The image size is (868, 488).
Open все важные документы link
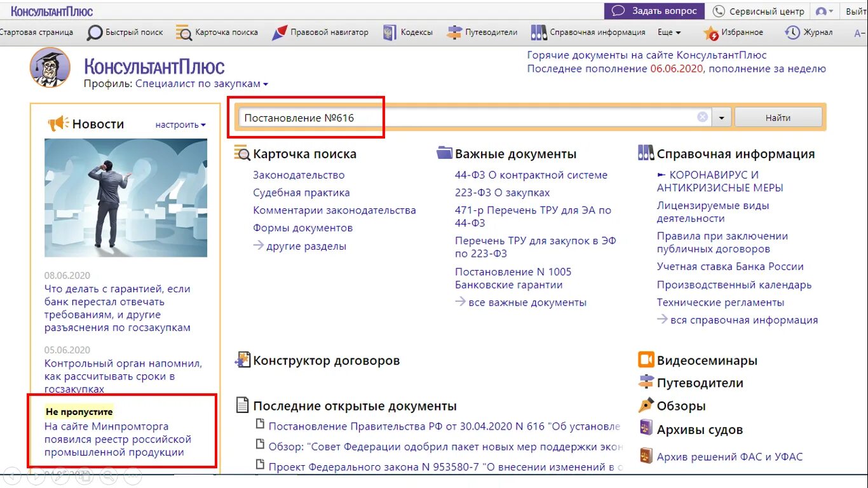tap(527, 302)
